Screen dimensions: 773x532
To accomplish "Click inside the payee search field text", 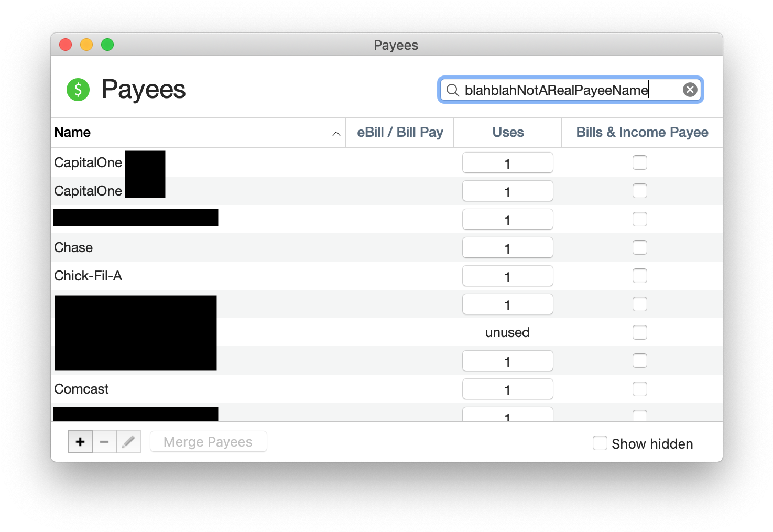I will tap(557, 90).
